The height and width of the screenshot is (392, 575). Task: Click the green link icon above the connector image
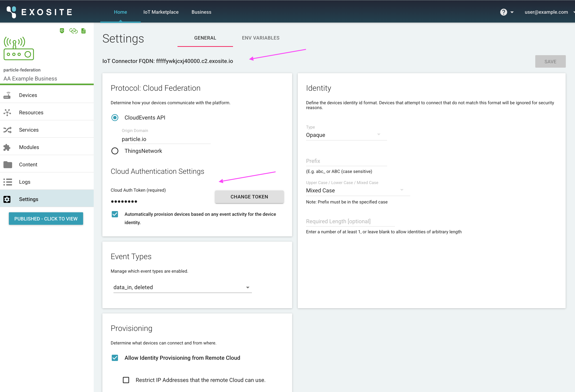(x=73, y=31)
